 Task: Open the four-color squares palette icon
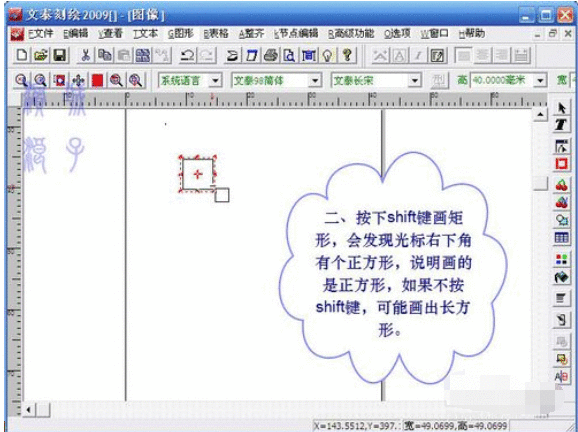tap(561, 259)
